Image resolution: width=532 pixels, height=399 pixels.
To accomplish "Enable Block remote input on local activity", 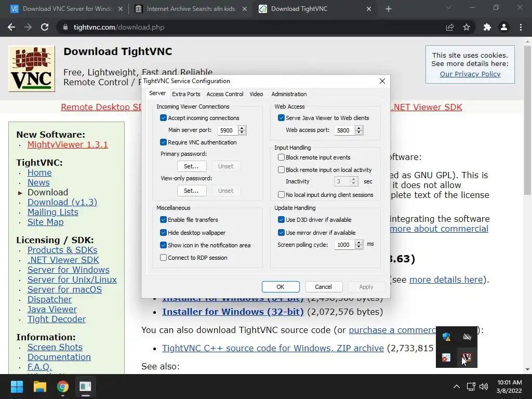I will point(281,170).
